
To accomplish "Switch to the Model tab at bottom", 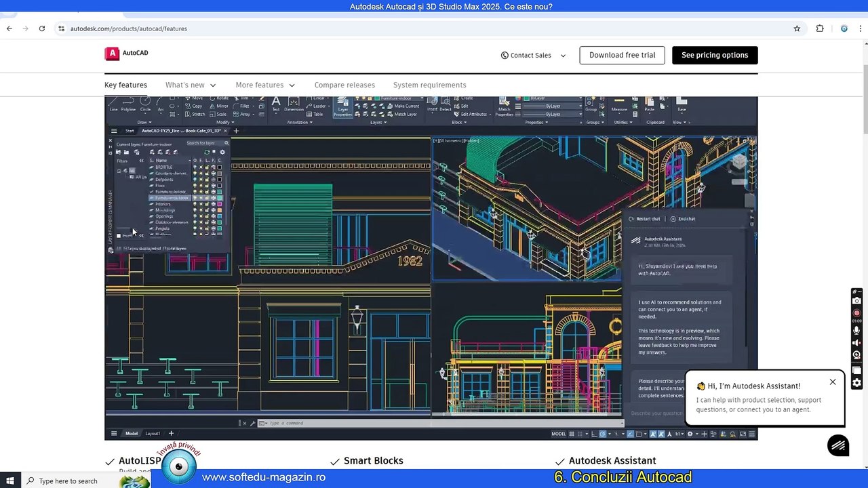I will pos(132,433).
